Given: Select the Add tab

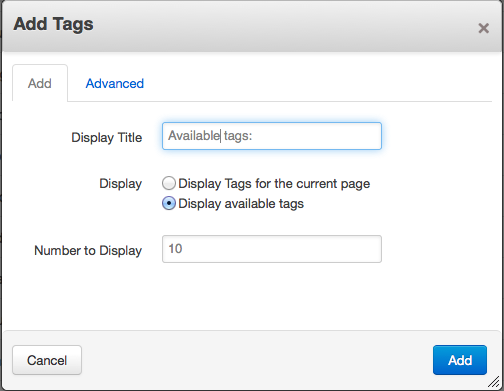Looking at the screenshot, I should 40,83.
